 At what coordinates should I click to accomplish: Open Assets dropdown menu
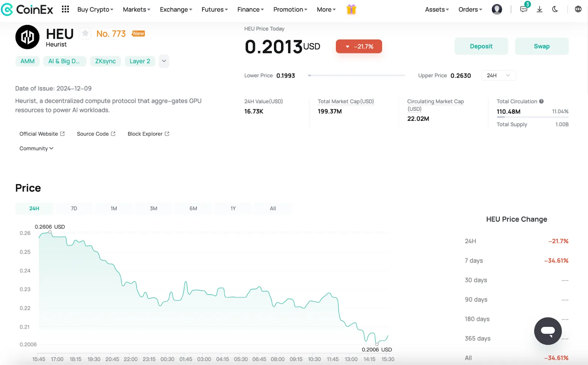437,10
